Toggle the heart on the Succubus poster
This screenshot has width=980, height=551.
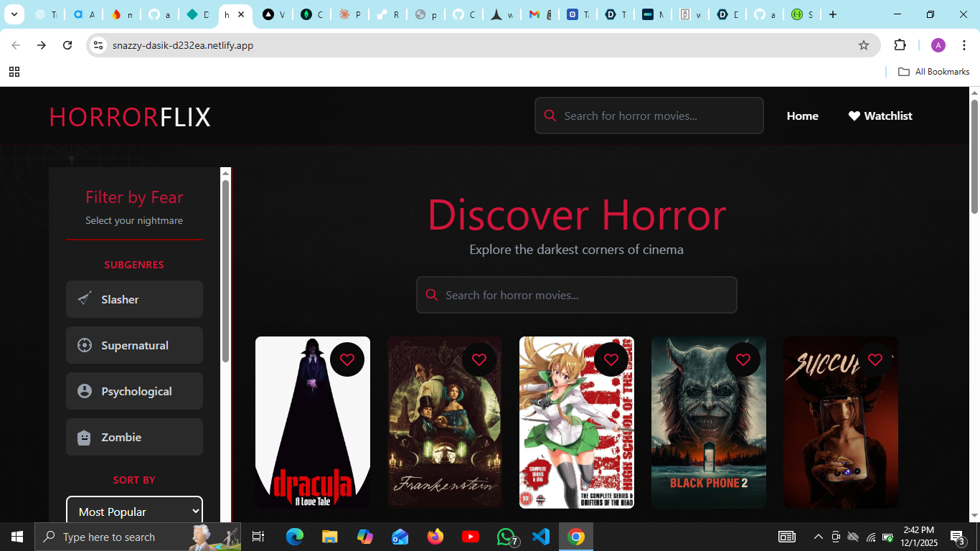pos(875,359)
